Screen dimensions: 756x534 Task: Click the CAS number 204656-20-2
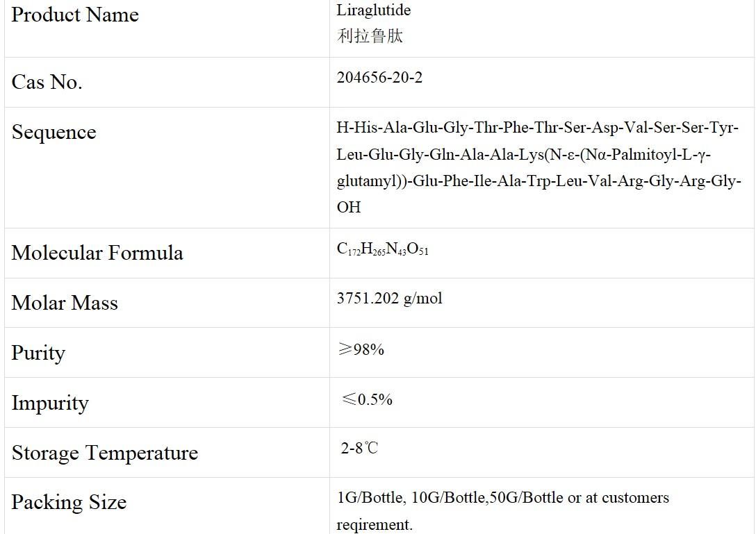379,77
